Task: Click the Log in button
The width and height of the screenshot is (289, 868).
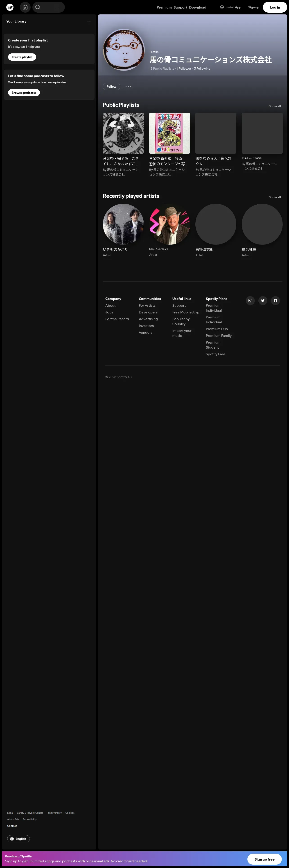Action: (275, 7)
